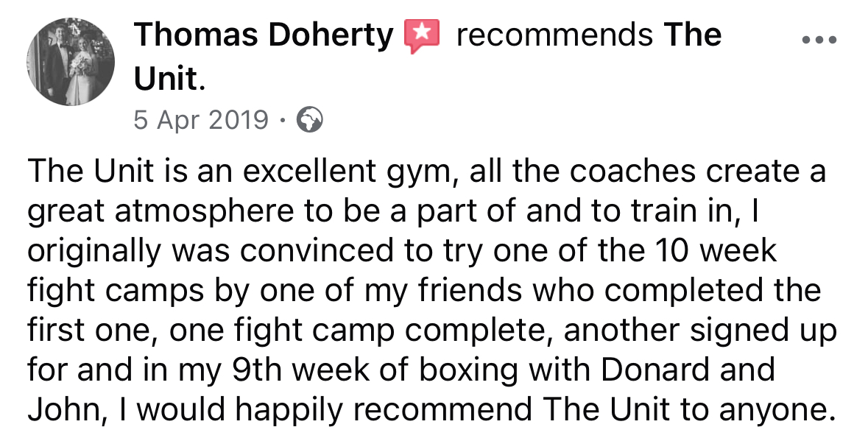This screenshot has width=868, height=441.
Task: Open the Thomas Doherty name link
Action: pyautogui.click(x=264, y=35)
